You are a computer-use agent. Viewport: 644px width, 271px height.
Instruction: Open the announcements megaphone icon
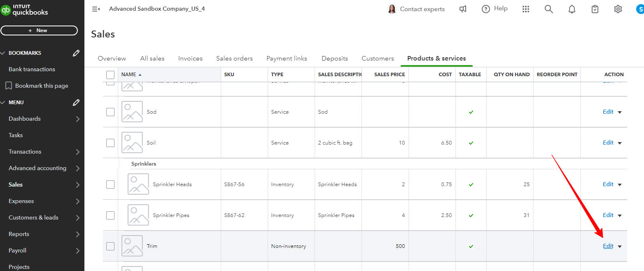pos(463,9)
